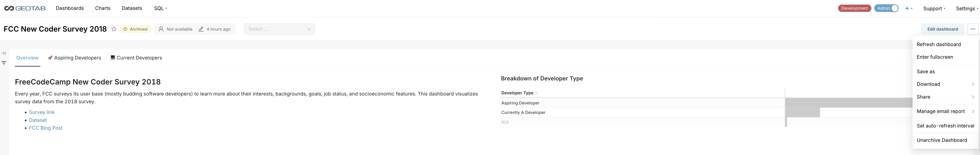Open the filter funnel icon
The image size is (980, 155).
point(4,63)
